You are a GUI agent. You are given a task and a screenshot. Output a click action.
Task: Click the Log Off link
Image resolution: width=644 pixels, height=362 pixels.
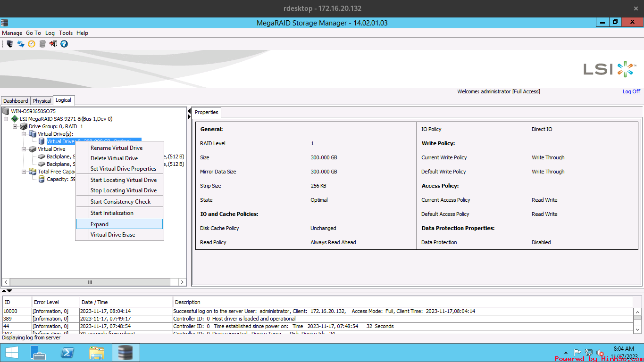point(631,91)
